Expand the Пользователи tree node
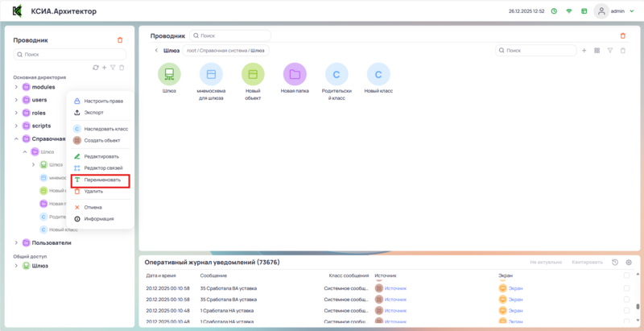Image resolution: width=644 pixels, height=331 pixels. (16, 242)
